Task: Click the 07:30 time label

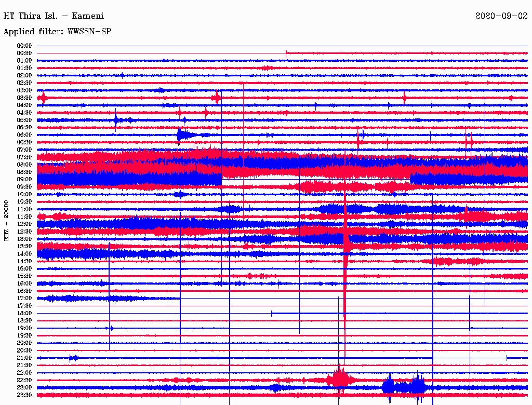Action: 24,157
